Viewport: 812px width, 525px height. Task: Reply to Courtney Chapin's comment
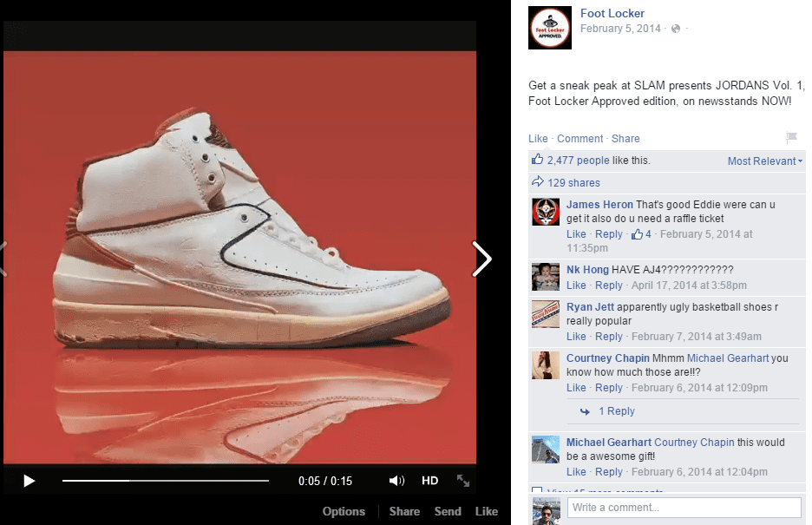pyautogui.click(x=609, y=388)
